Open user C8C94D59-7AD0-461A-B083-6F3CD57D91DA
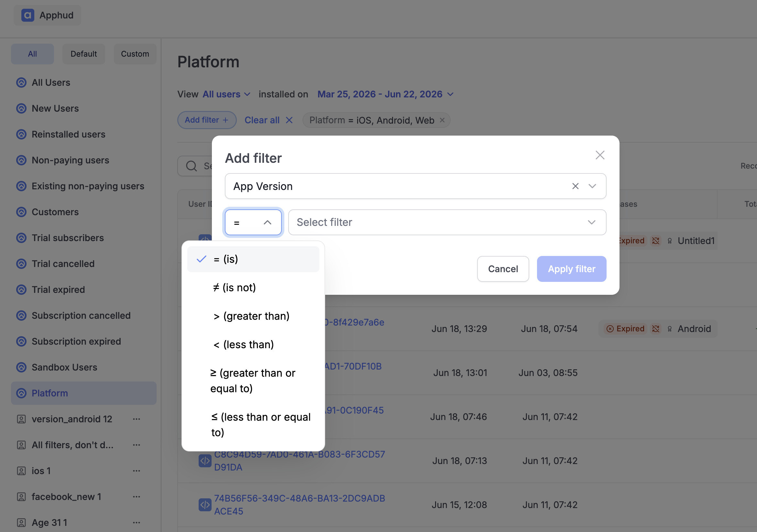This screenshot has width=757, height=532. click(299, 461)
